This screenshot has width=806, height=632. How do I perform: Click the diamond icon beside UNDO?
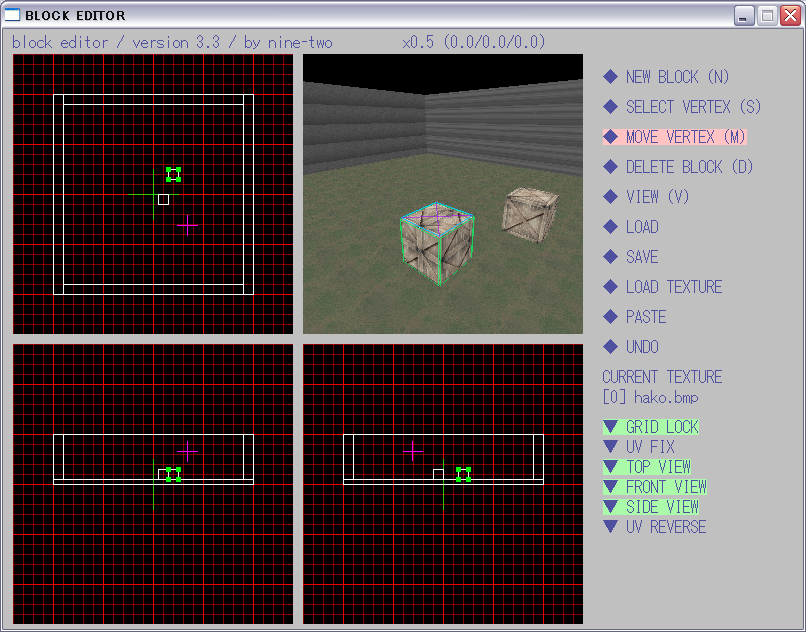(x=610, y=347)
